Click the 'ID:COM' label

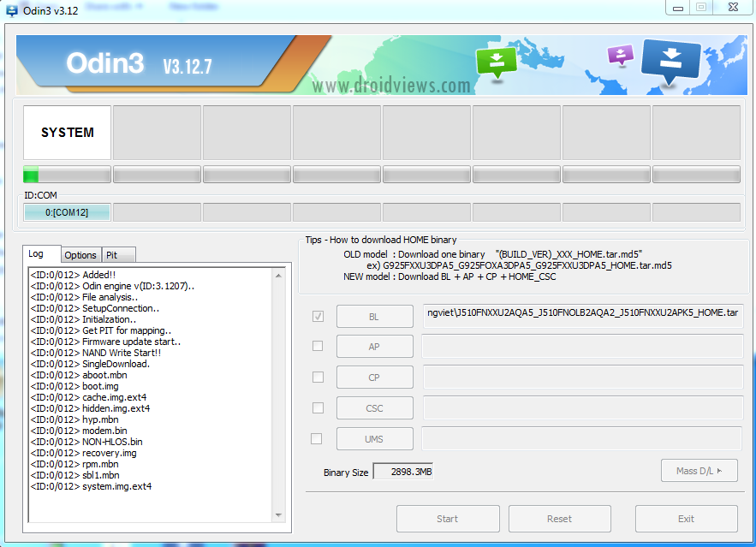(40, 195)
